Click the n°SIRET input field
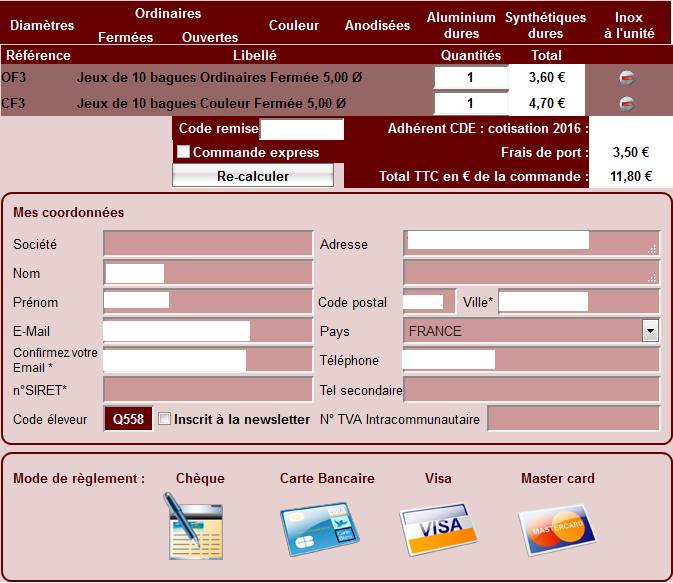The image size is (673, 583). point(208,390)
